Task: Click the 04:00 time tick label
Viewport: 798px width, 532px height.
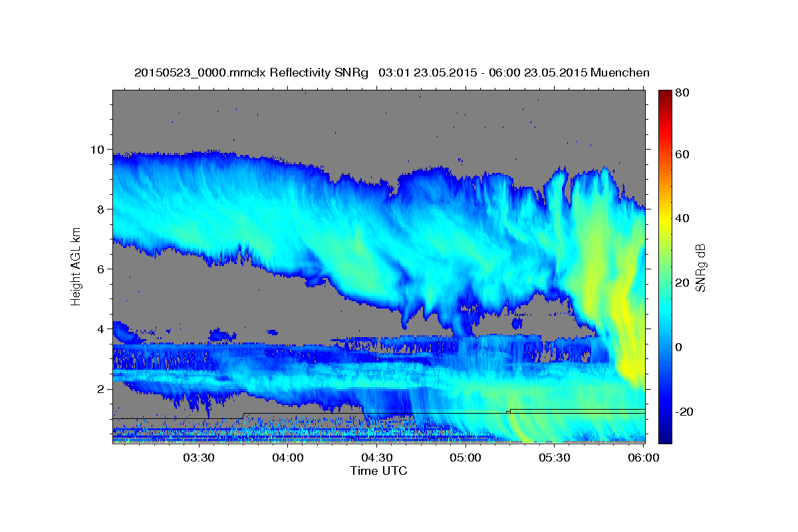Action: coord(288,458)
